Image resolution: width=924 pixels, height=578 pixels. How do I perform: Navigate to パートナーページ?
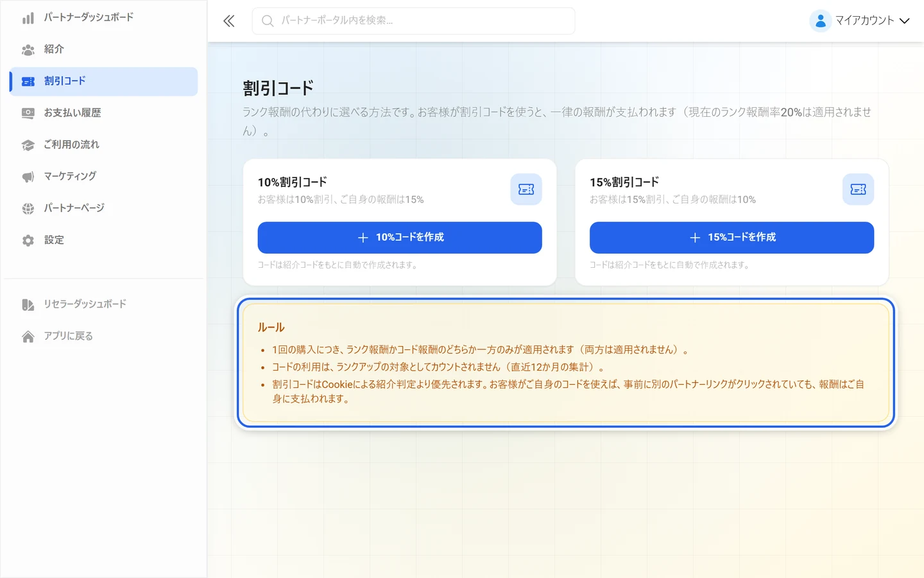(103, 209)
